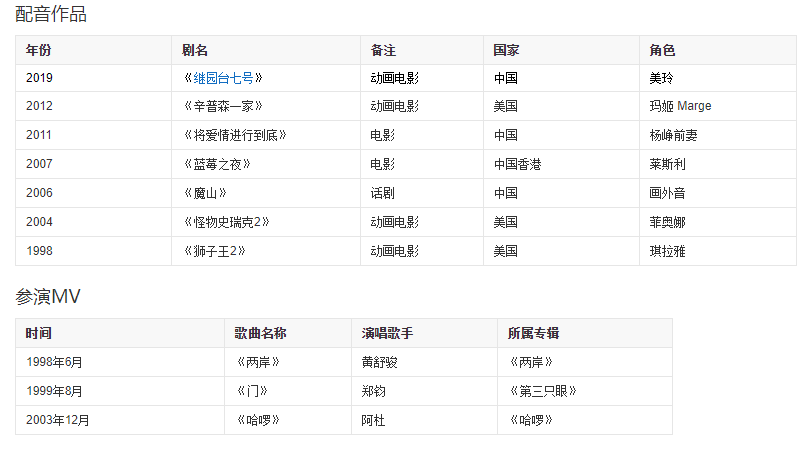Select the 话剧 remark cell
This screenshot has width=811, height=452.
pyautogui.click(x=383, y=193)
